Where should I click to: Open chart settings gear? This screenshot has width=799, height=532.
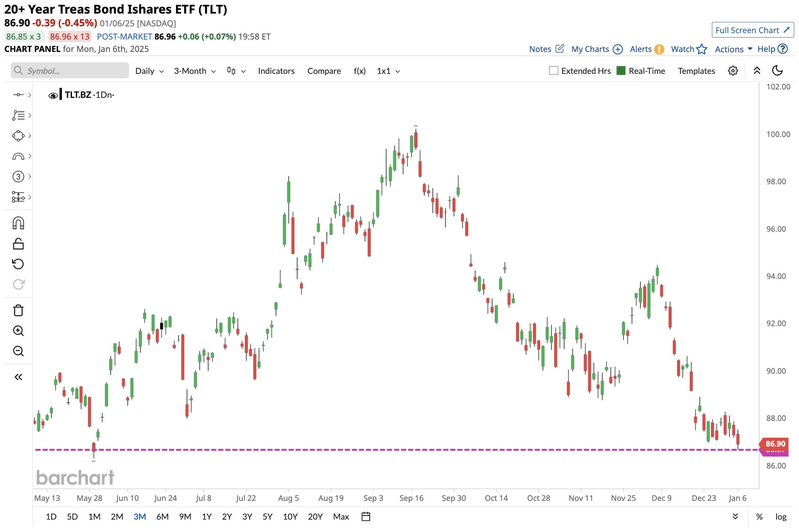coord(733,71)
